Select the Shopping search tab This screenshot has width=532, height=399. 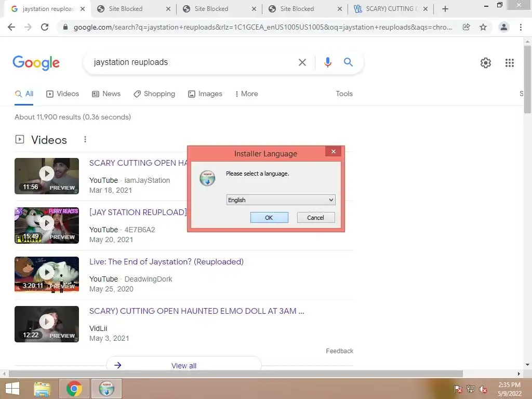[x=154, y=94]
